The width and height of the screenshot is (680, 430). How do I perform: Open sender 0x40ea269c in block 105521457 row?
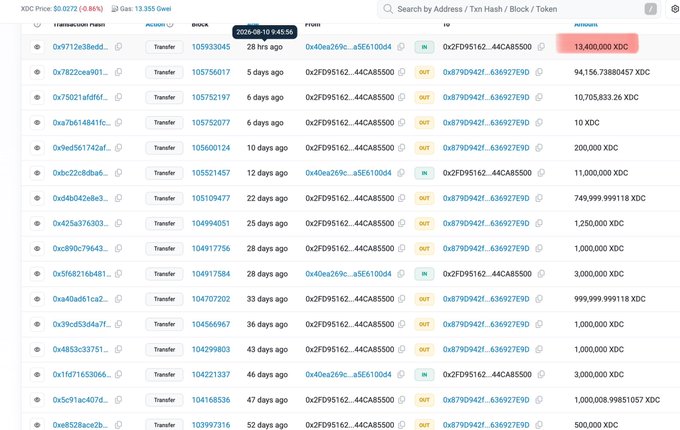tap(348, 173)
